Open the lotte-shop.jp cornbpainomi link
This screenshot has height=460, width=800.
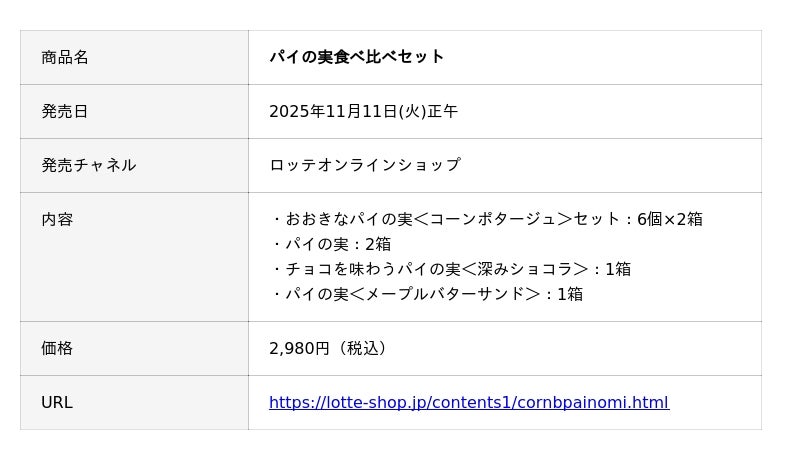tap(468, 403)
